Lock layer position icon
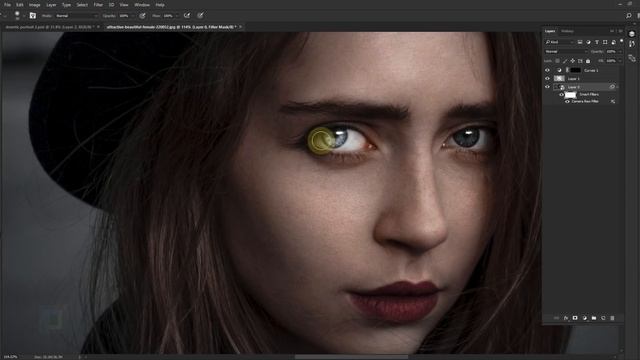The width and height of the screenshot is (640, 360). (x=573, y=61)
